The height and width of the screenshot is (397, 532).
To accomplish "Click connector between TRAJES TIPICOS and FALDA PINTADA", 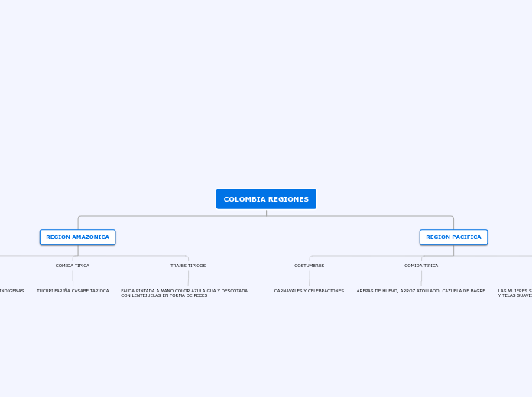I will [x=188, y=278].
